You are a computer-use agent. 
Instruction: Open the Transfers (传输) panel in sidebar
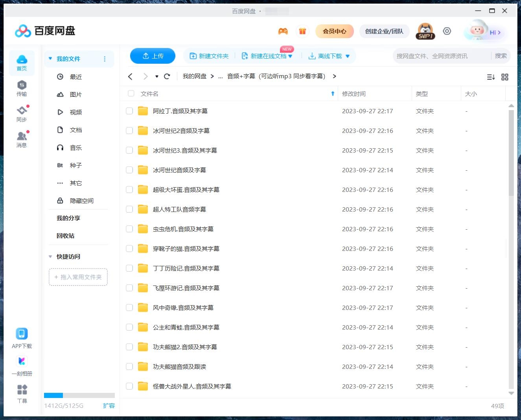coord(22,88)
